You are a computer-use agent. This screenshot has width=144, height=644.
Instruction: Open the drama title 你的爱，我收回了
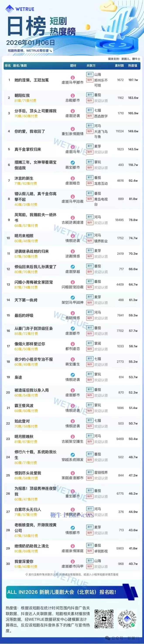click(x=30, y=131)
